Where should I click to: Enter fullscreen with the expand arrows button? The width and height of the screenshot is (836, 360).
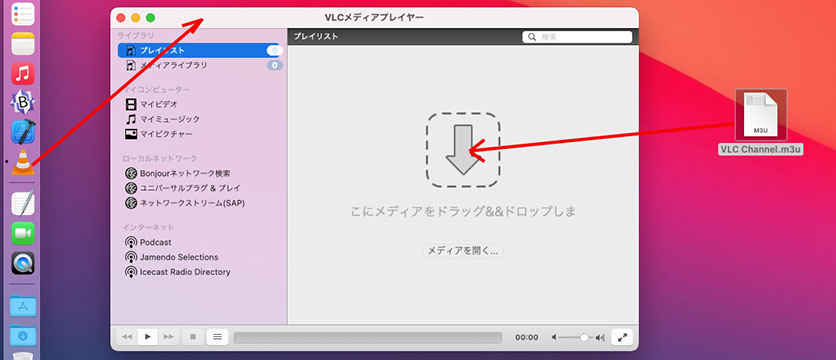tap(622, 337)
